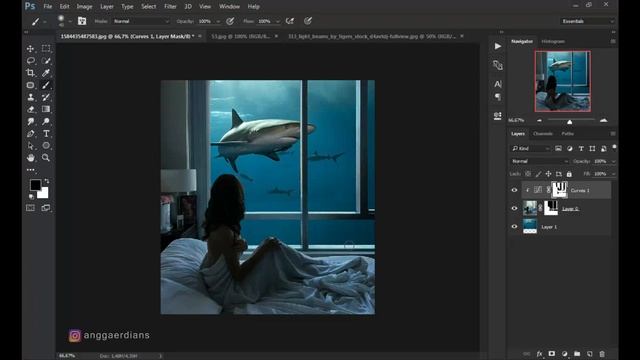640x360 pixels.
Task: Select the Brush tool in toolbox
Action: click(x=46, y=85)
